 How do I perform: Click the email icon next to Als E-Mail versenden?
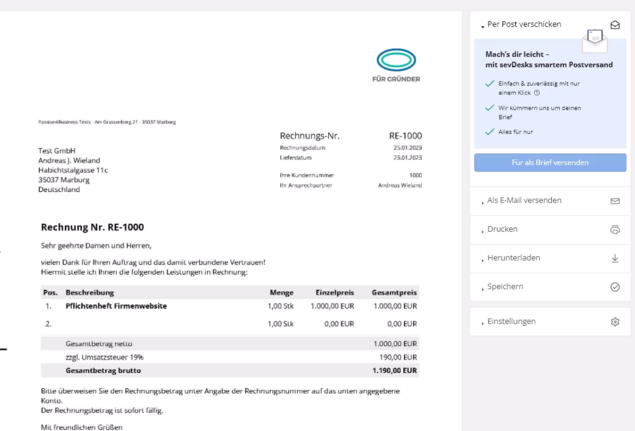(x=615, y=201)
